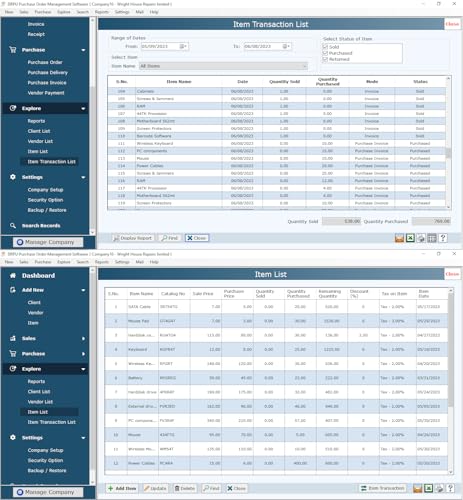
Task: Click the Settings gear icon in lower window sidebar
Action: point(13,438)
